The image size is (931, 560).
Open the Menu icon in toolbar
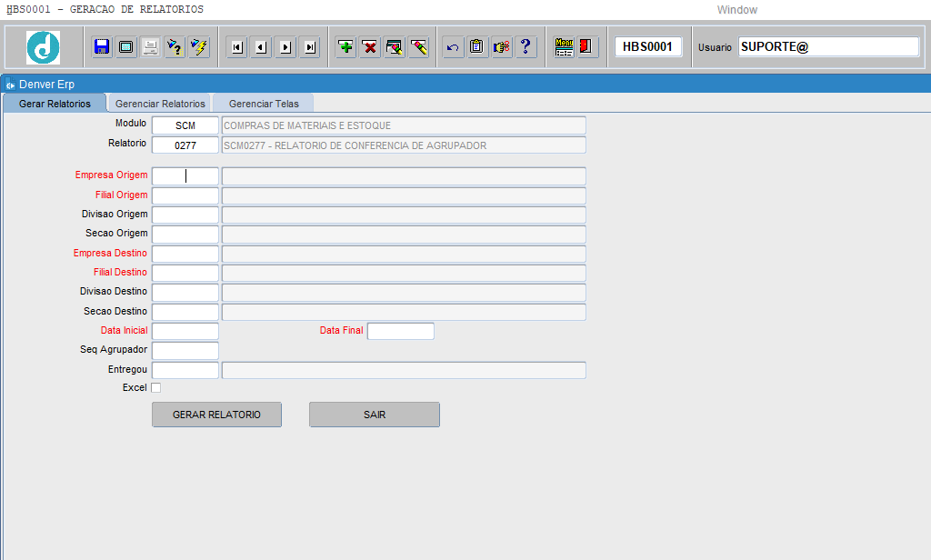pyautogui.click(x=564, y=47)
